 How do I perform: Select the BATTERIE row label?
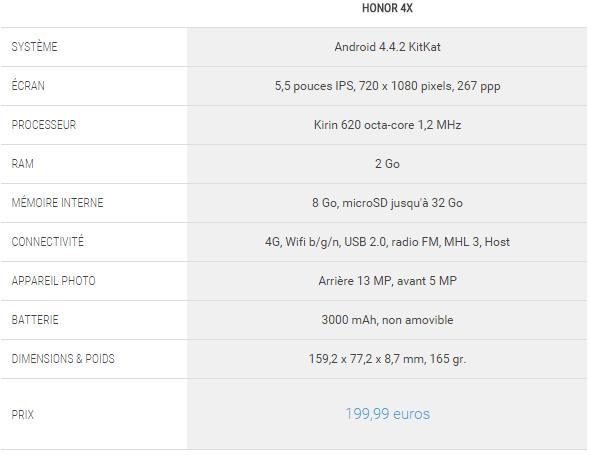35,320
